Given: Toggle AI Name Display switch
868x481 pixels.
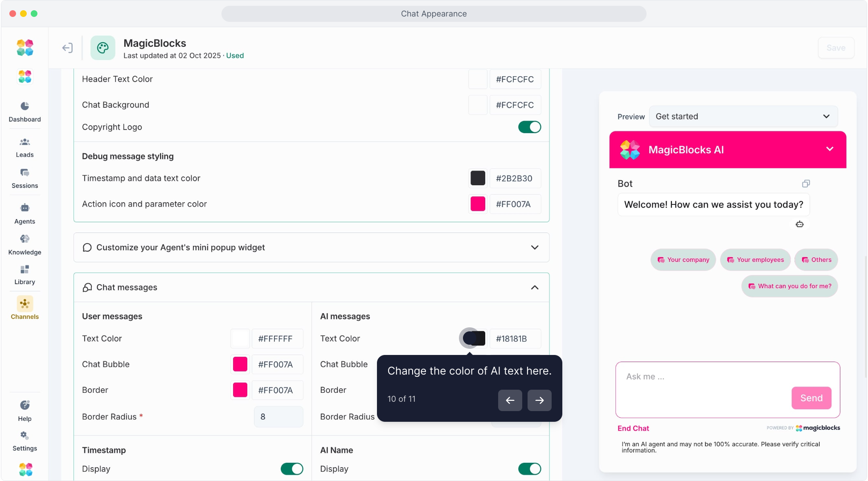Looking at the screenshot, I should pyautogui.click(x=529, y=469).
